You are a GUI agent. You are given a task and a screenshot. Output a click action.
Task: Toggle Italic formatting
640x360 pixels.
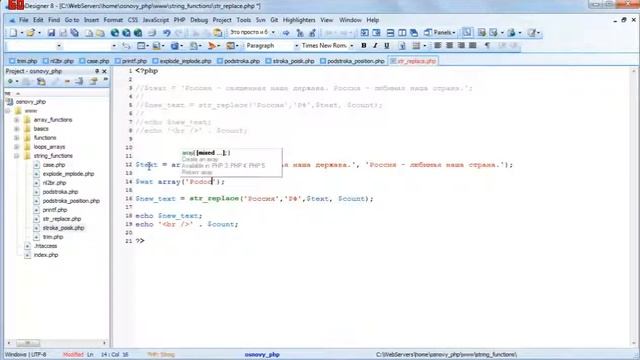click(375, 46)
